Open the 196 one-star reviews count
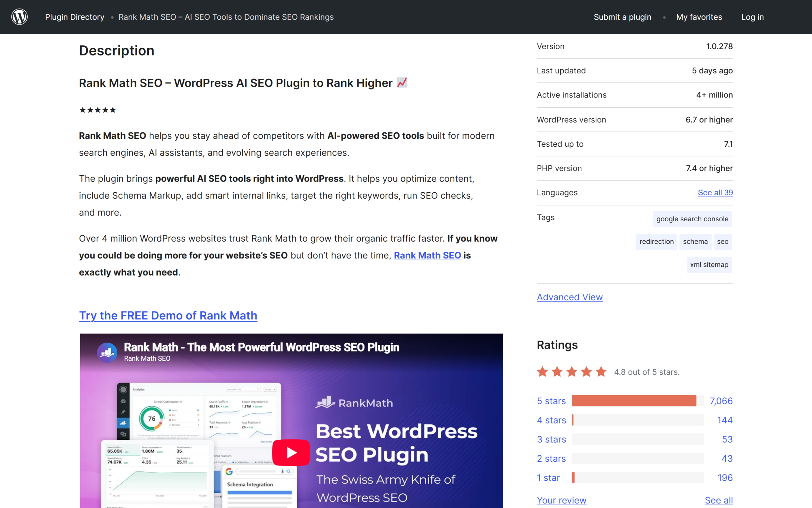Image resolution: width=812 pixels, height=508 pixels. (725, 478)
